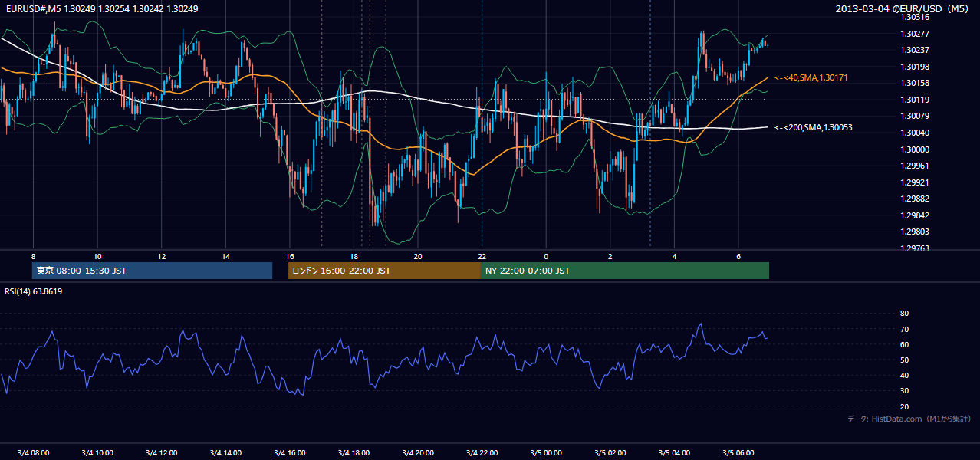980x460 pixels.
Task: Click price axis value 1.29842
Action: coord(913,215)
